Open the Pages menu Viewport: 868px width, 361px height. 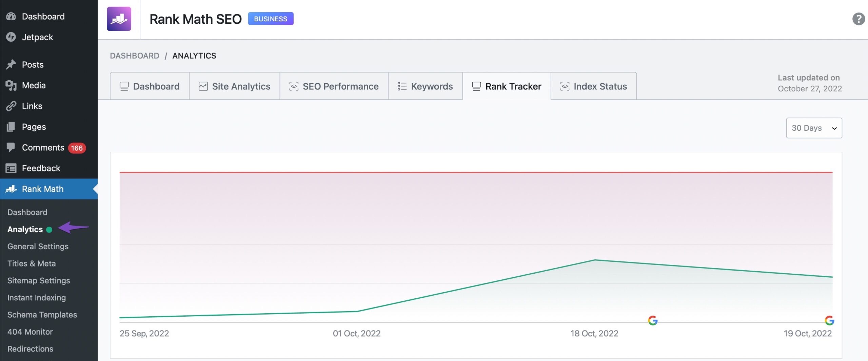pyautogui.click(x=49, y=127)
